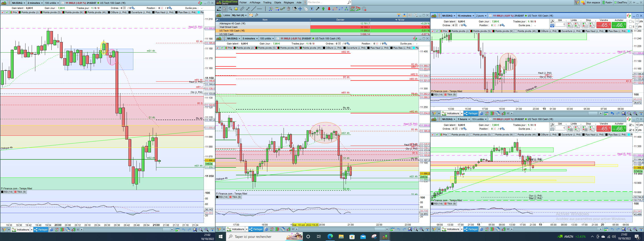Select the ruler measurement tool
Viewport: 644px width, 241px height.
pyautogui.click(x=242, y=9)
